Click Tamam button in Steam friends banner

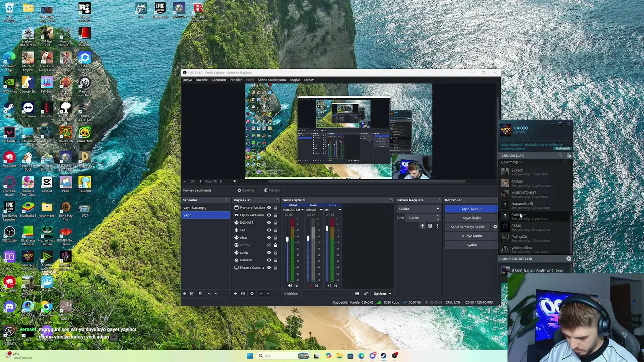[562, 149]
